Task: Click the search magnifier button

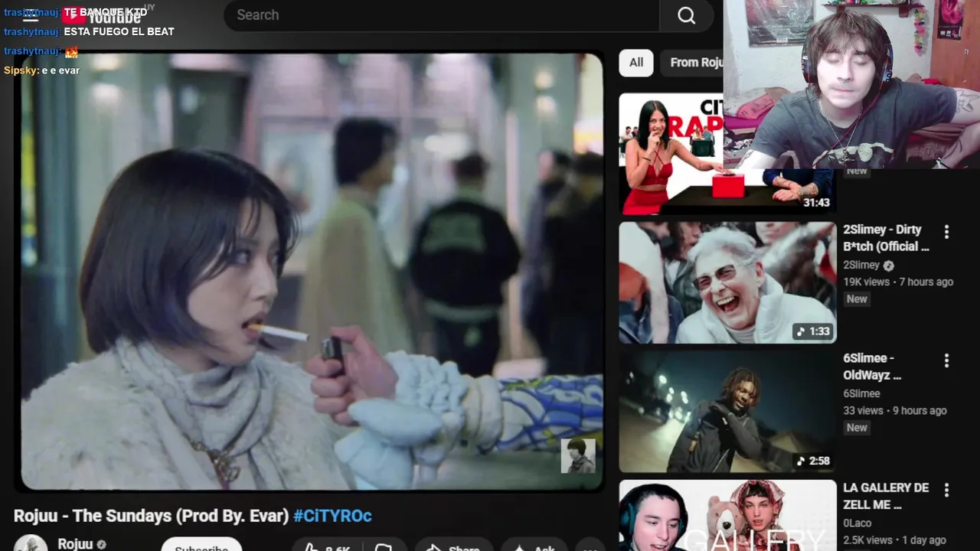Action: click(x=686, y=15)
